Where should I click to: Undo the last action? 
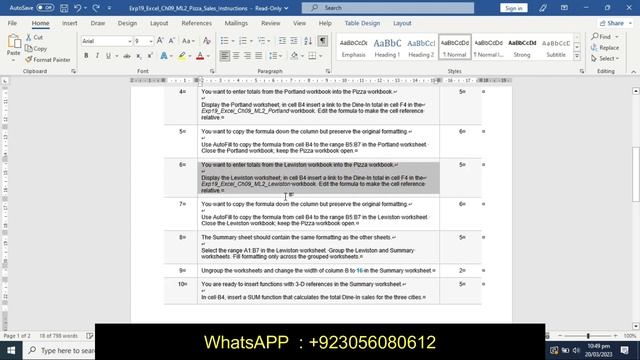pyautogui.click(x=78, y=8)
